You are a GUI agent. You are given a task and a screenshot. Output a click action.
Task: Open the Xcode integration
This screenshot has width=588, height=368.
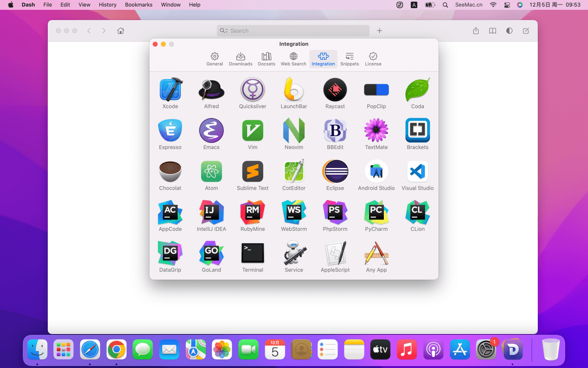[170, 90]
